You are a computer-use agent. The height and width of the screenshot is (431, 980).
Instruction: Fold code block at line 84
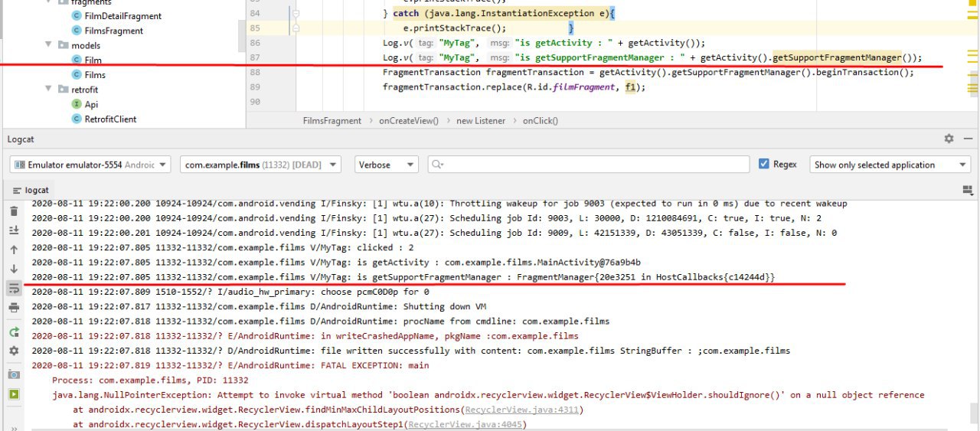(296, 14)
